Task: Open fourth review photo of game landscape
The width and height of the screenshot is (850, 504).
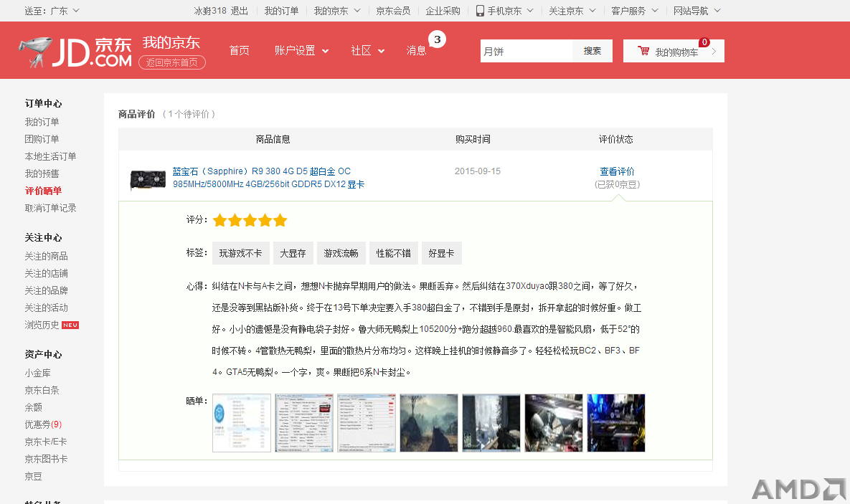Action: 429,423
